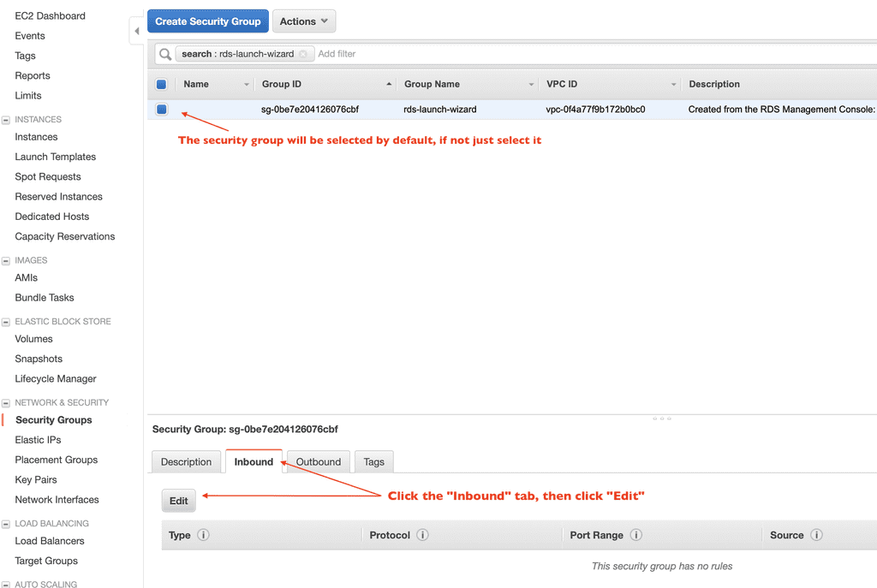
Task: Open the Actions dropdown menu
Action: [303, 21]
